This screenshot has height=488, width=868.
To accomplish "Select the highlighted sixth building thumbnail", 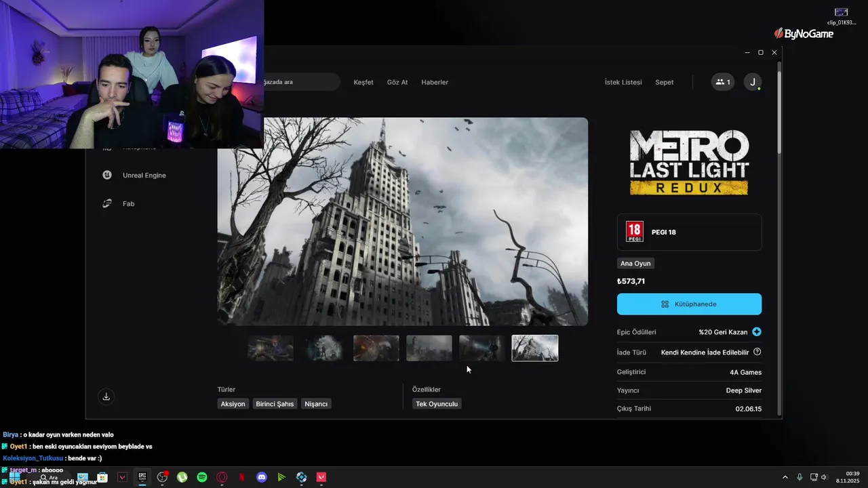I will click(x=535, y=348).
